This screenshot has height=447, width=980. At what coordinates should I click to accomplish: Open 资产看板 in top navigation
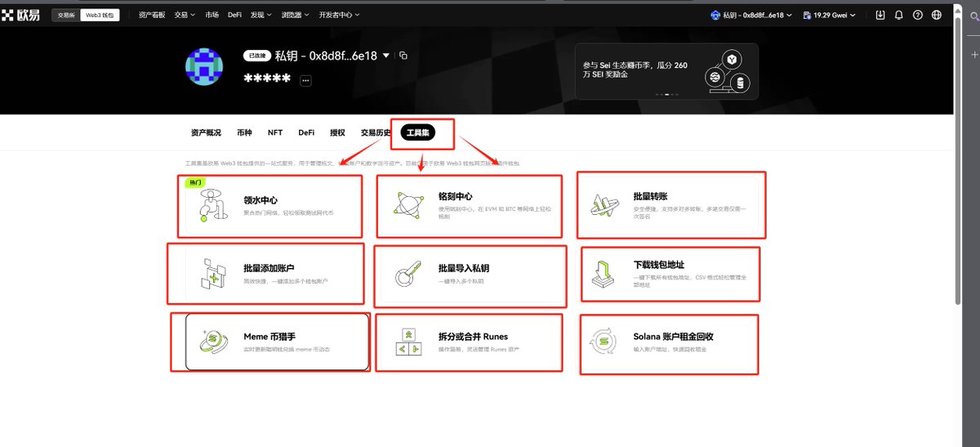coord(151,15)
